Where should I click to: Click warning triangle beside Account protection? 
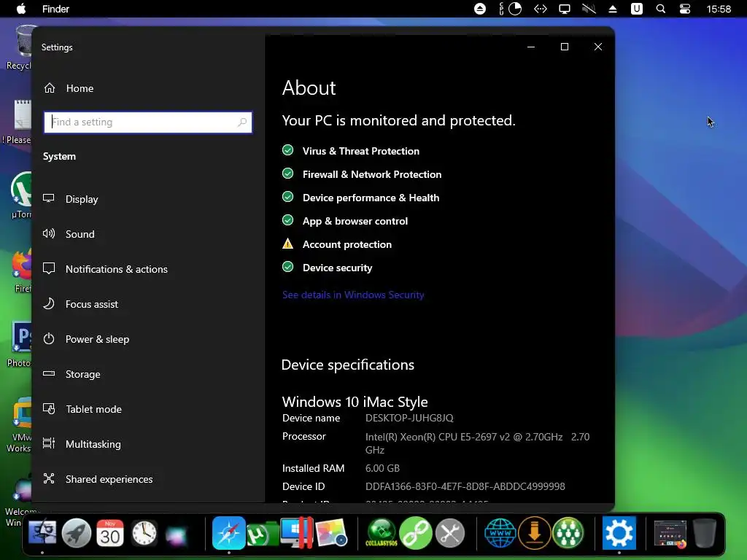click(x=287, y=244)
